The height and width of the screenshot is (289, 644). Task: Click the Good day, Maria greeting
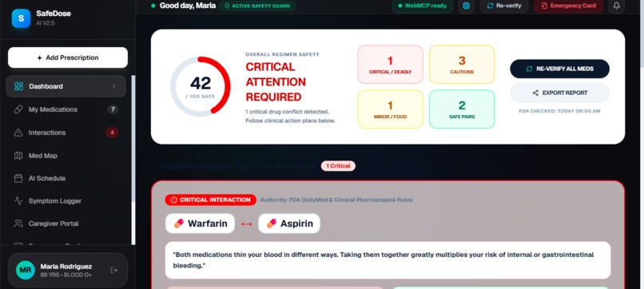(188, 6)
